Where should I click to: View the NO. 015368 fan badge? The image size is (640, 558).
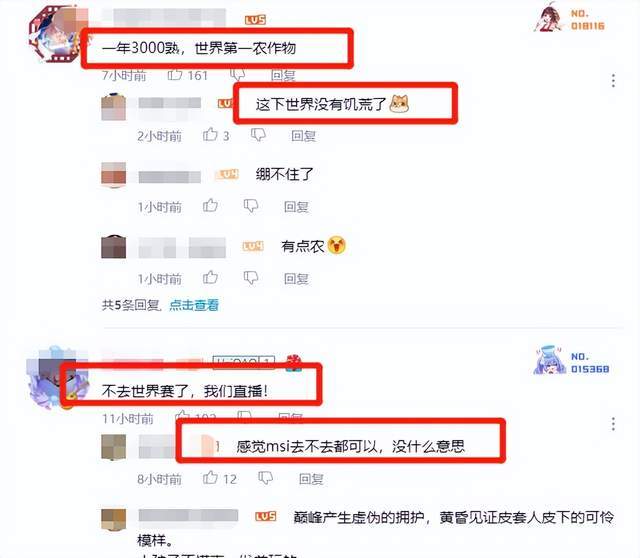(x=571, y=361)
